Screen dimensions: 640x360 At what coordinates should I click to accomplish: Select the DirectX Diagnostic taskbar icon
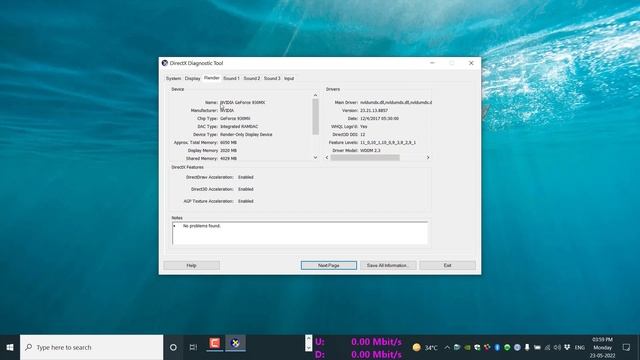click(x=236, y=343)
